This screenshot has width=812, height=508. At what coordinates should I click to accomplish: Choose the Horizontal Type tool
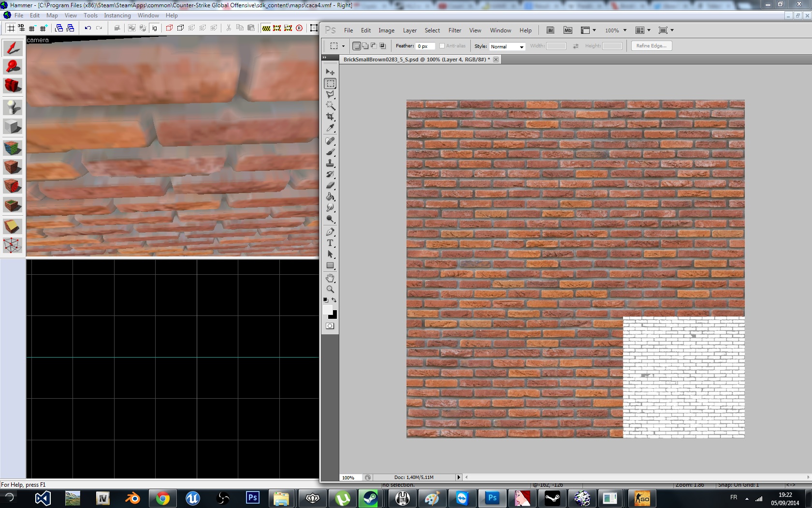pos(330,243)
